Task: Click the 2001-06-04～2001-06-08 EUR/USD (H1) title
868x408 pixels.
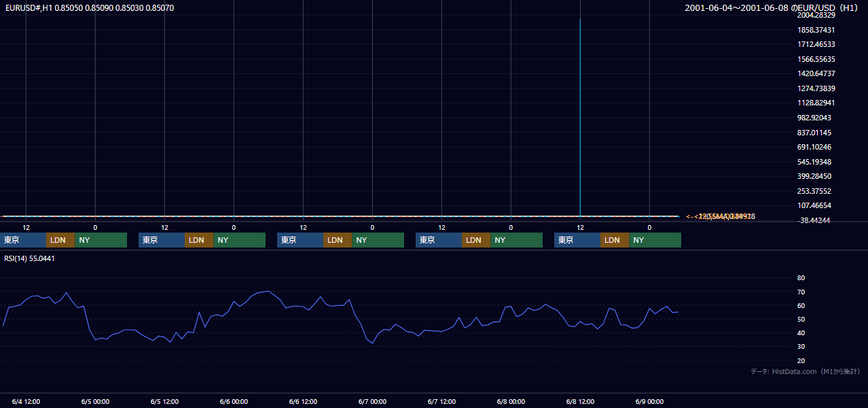Action: (773, 8)
